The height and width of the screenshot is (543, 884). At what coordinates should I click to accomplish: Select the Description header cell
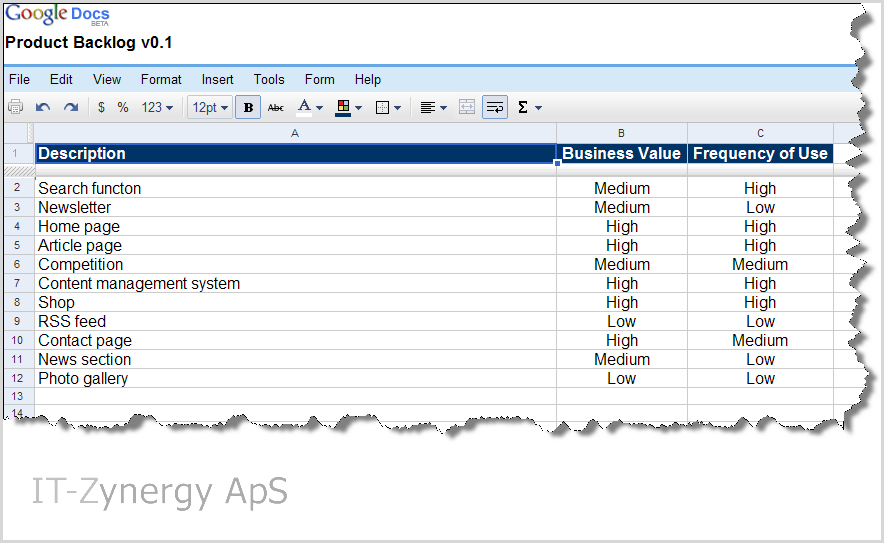pyautogui.click(x=295, y=153)
